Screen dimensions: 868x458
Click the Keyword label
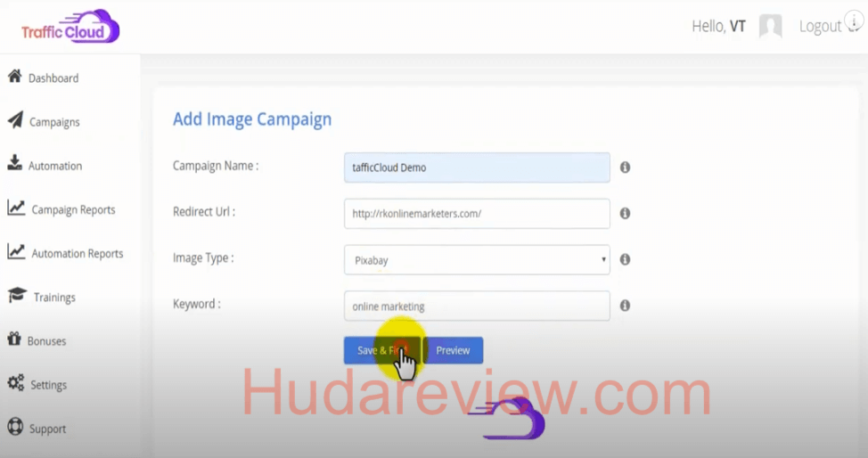(197, 304)
